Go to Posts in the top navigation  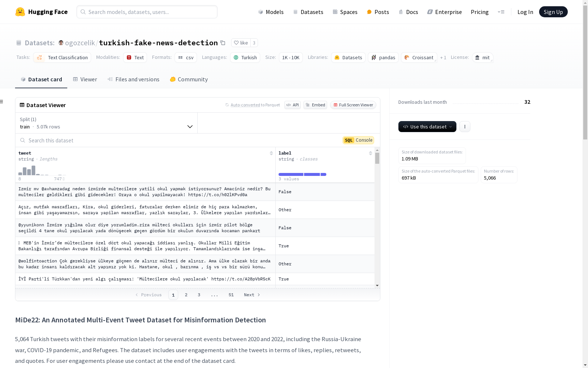[x=378, y=12]
